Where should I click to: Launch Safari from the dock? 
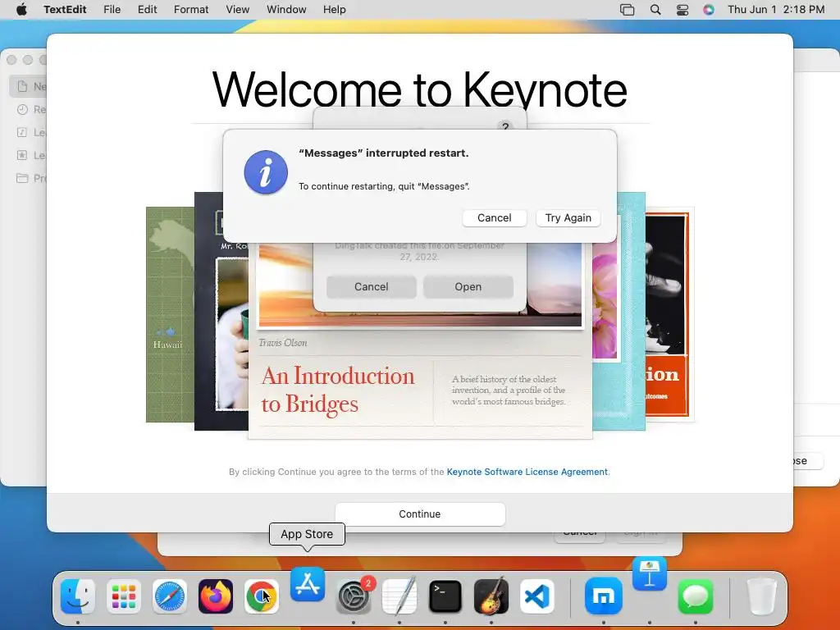click(x=170, y=596)
